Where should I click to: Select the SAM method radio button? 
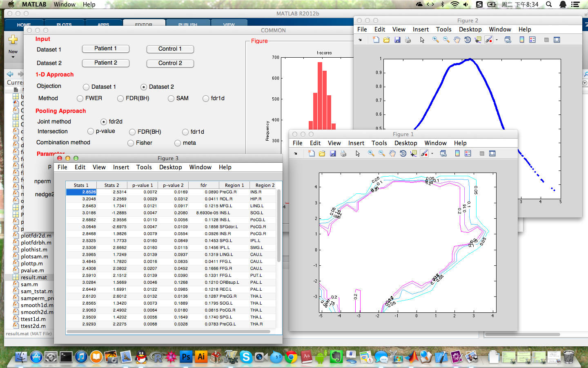(x=171, y=99)
